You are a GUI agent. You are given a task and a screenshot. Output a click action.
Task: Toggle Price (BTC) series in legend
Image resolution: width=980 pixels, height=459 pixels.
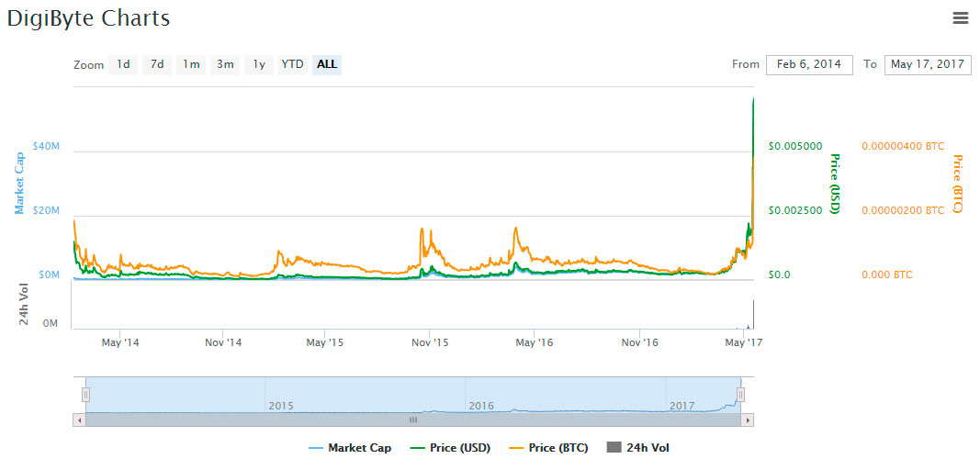548,448
